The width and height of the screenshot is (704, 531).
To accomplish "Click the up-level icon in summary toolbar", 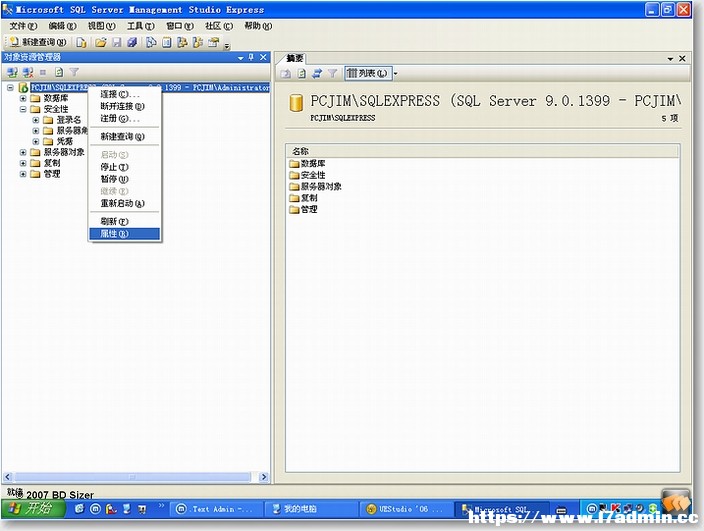I will (286, 73).
